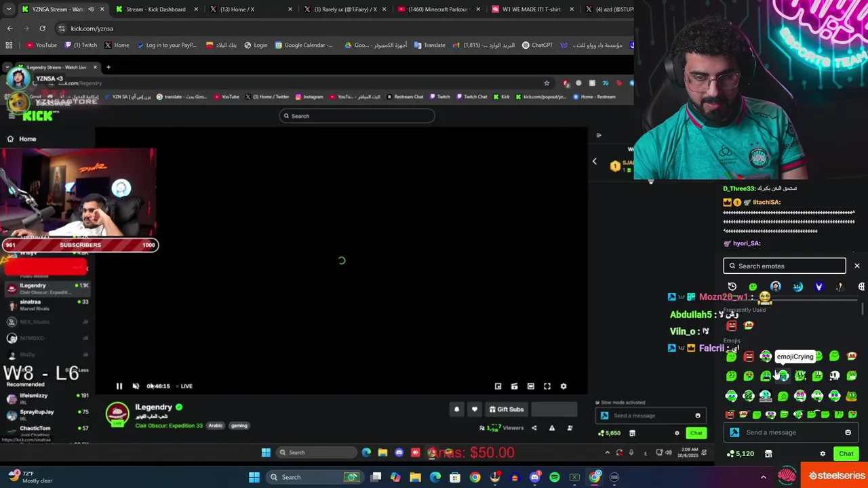Open (1) Twitch bookmark
868x488 pixels.
pyautogui.click(x=81, y=45)
